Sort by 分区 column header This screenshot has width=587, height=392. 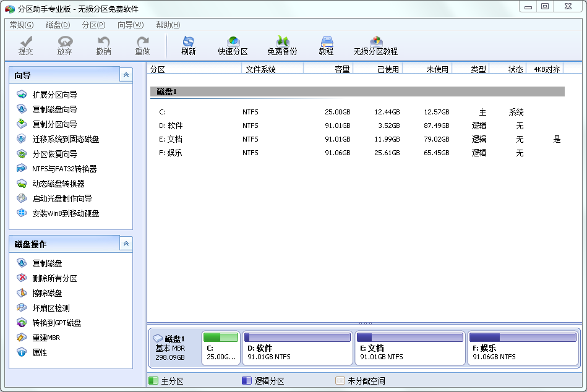point(194,69)
